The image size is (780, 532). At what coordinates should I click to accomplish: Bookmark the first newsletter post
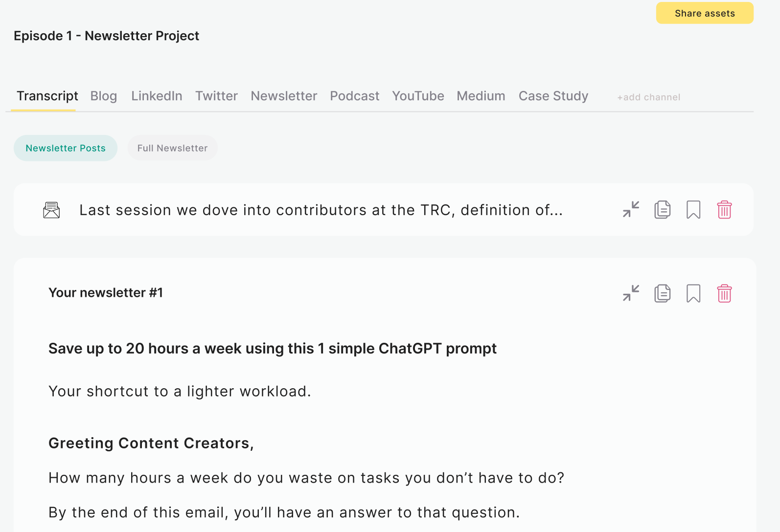(x=693, y=210)
